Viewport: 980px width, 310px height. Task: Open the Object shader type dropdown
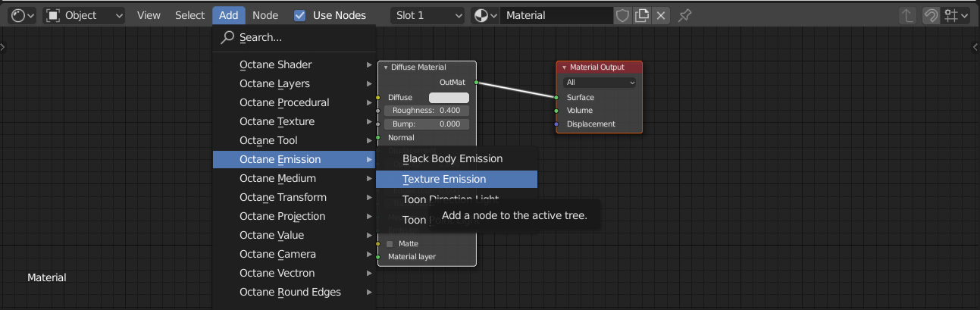[x=84, y=15]
